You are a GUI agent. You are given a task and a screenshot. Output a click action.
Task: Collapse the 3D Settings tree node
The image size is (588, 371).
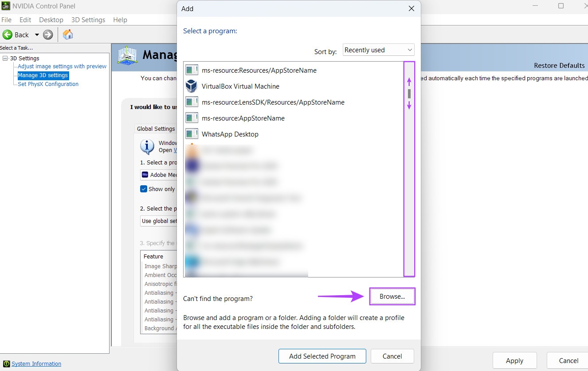click(x=5, y=58)
